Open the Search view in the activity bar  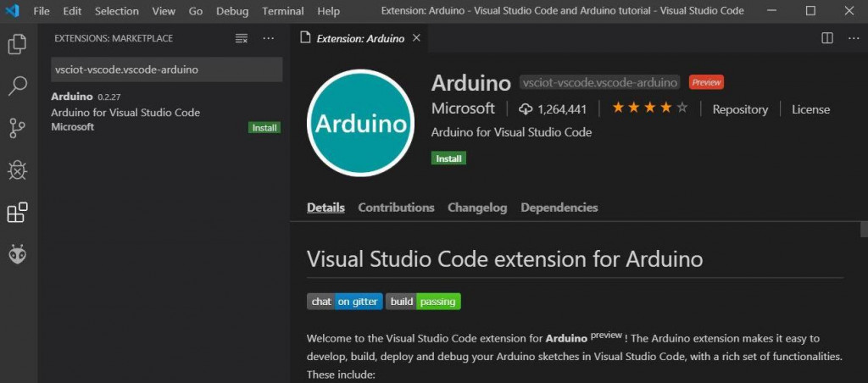(17, 86)
